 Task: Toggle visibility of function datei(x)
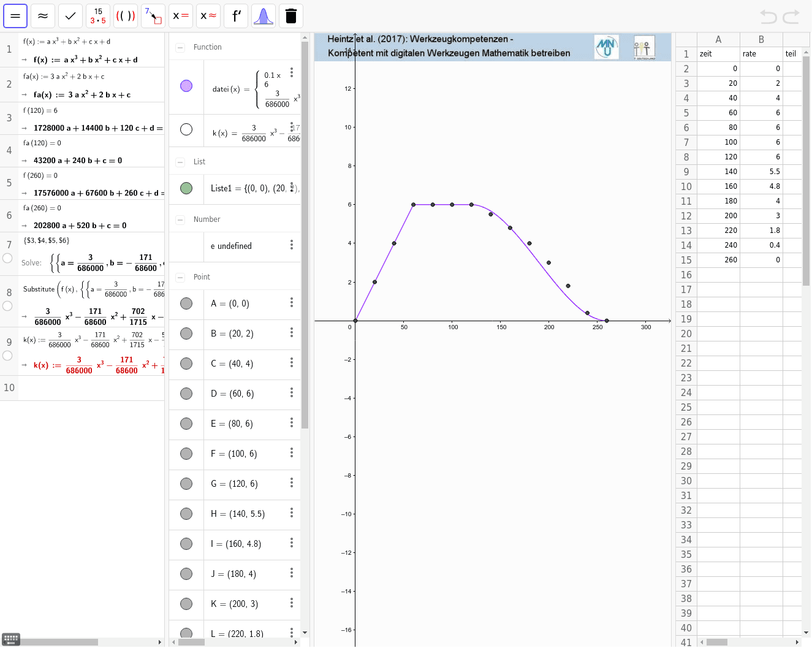click(186, 86)
